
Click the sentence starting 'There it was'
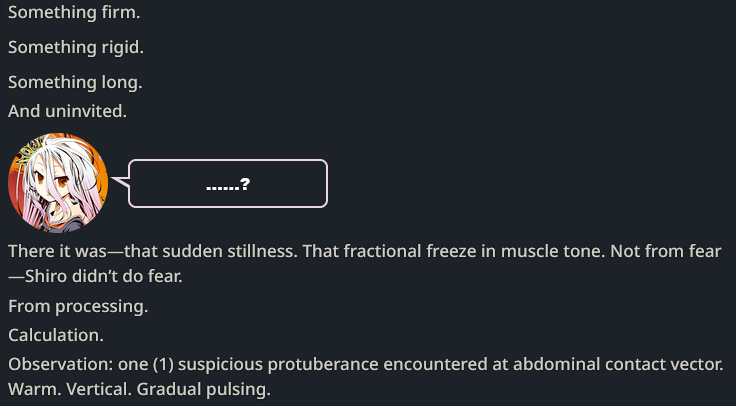pos(153,251)
